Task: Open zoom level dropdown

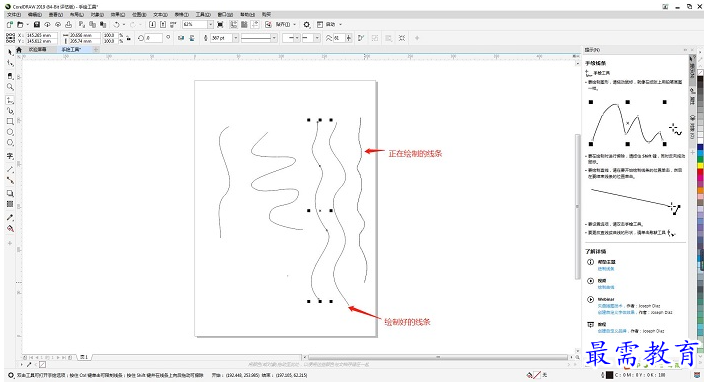Action: pyautogui.click(x=210, y=24)
